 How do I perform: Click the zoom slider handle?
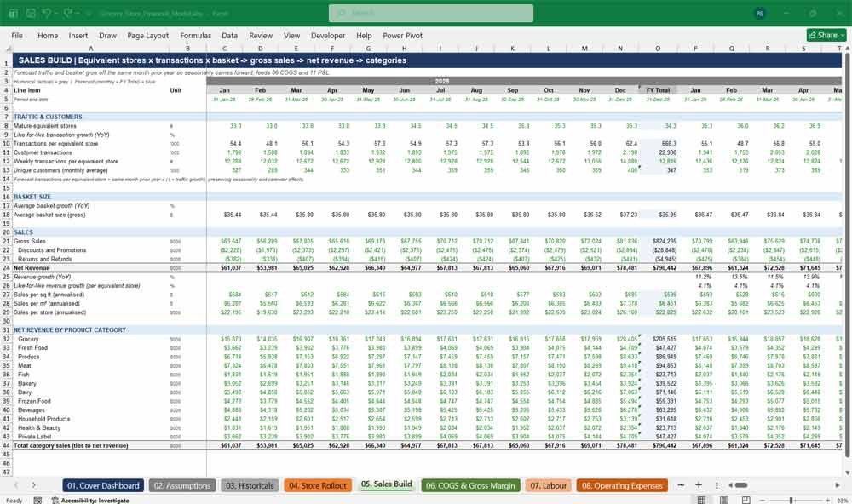pyautogui.click(x=792, y=501)
